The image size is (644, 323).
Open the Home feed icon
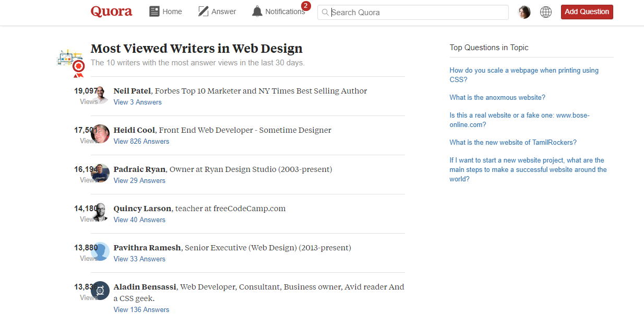tap(154, 11)
